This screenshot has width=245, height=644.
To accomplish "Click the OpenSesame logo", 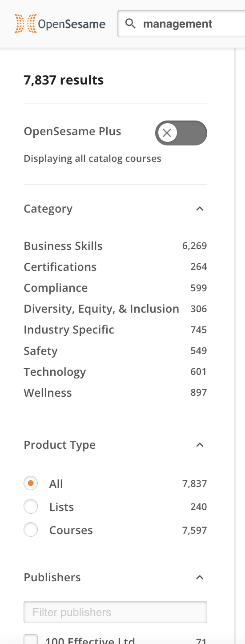I will click(60, 24).
